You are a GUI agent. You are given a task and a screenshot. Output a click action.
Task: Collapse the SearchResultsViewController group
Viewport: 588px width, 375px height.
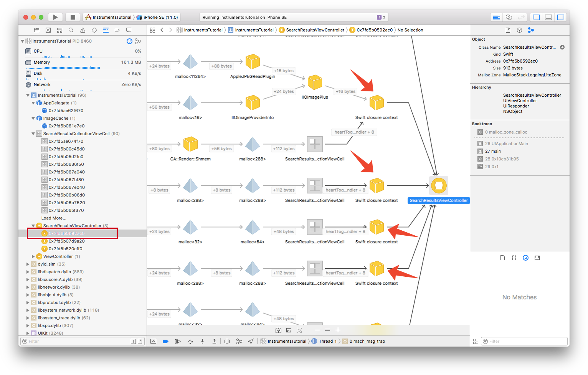33,226
